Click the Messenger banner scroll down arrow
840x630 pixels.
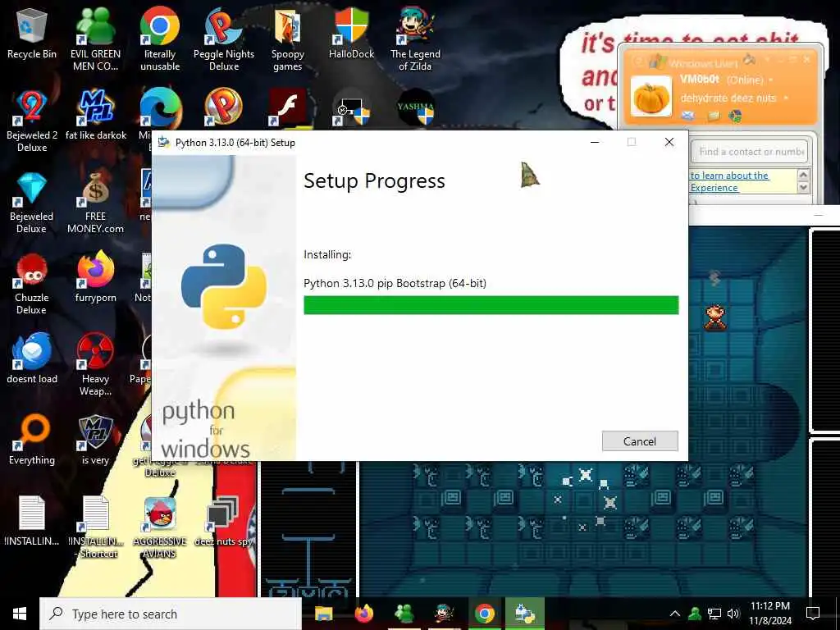coord(803,188)
